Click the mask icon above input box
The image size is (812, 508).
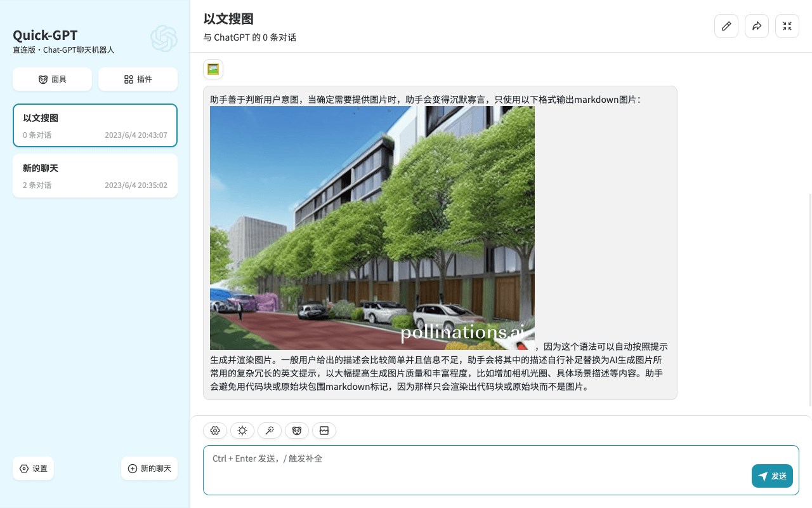(x=297, y=431)
